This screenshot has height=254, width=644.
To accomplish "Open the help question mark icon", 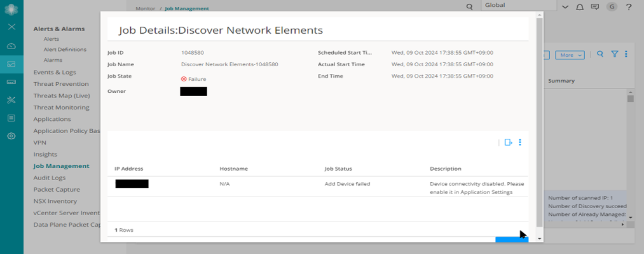I will coord(629,7).
